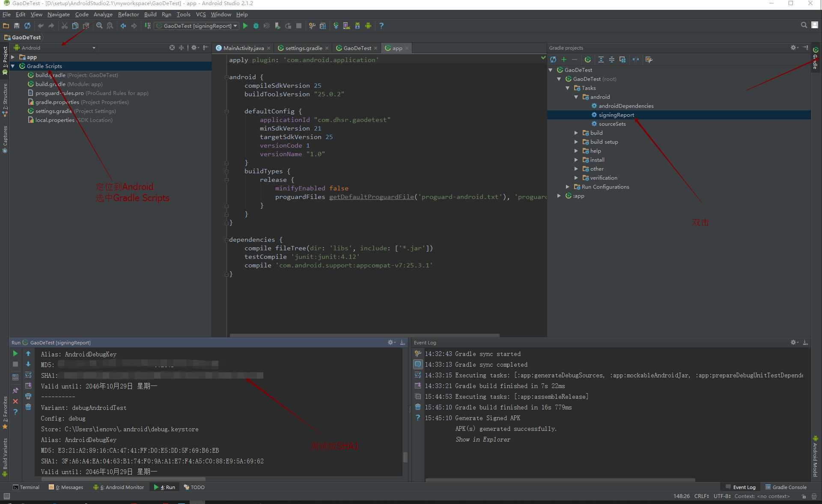Open the Android project view dropdown
This screenshot has height=504, width=822.
[55, 48]
